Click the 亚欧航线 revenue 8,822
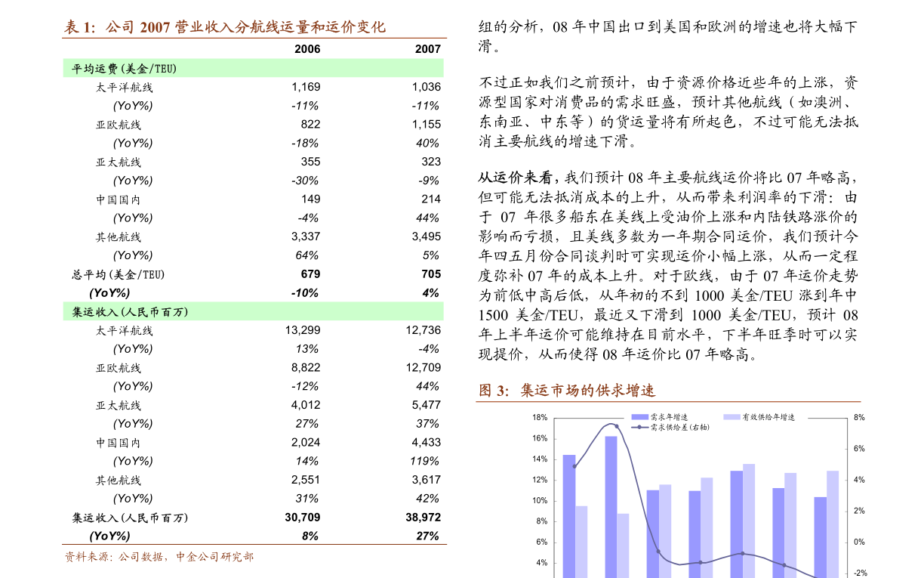924x578 pixels. (306, 368)
